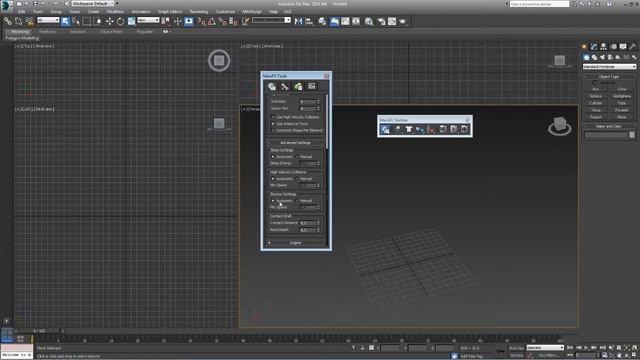Activate the Select Object tool
Screen dimensions: 640x360
pos(65,21)
